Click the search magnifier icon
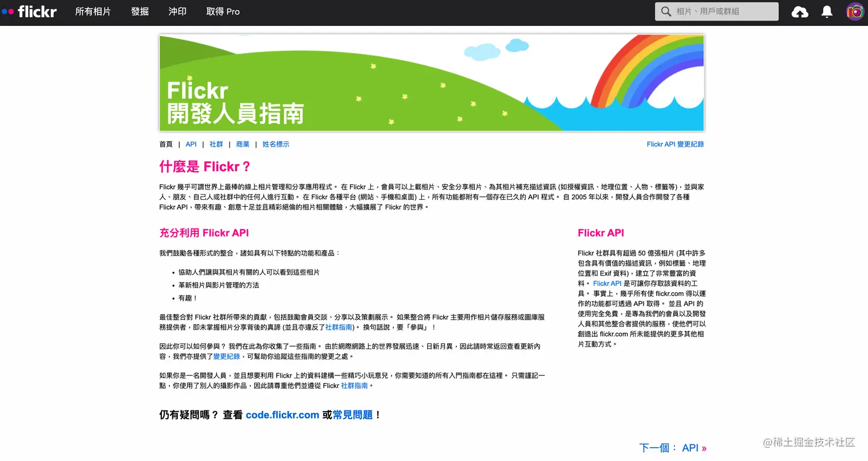The height and width of the screenshot is (461, 868). (666, 11)
